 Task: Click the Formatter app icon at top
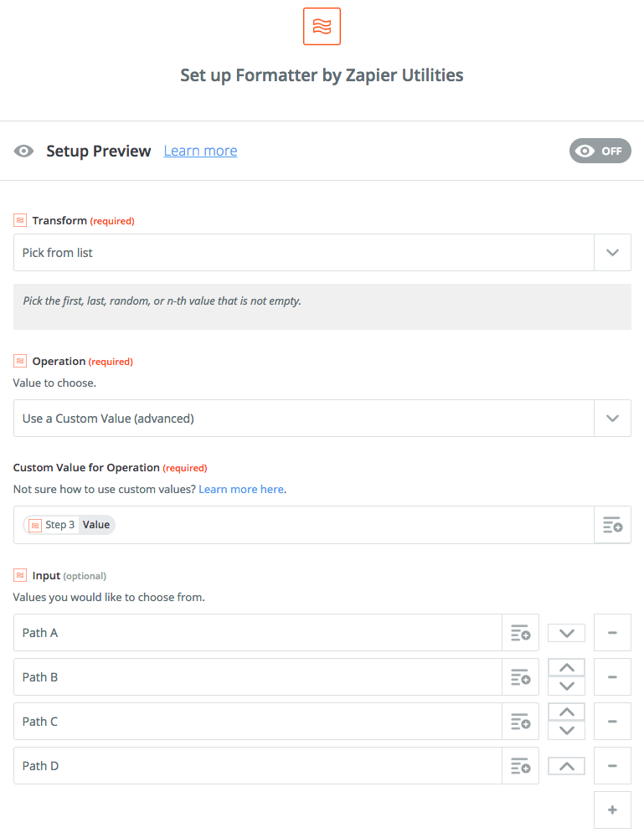coord(322,26)
